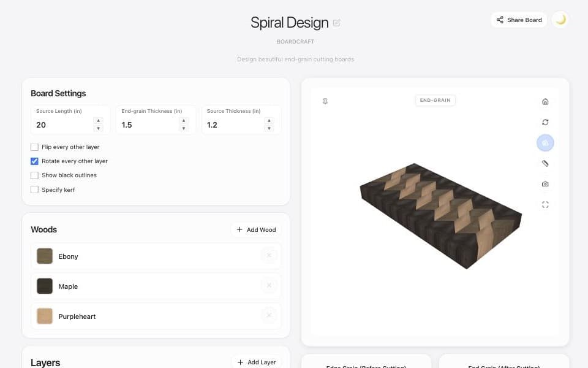Increase Source Length with up arrow
Viewport: 588px width, 368px height.
tap(98, 121)
